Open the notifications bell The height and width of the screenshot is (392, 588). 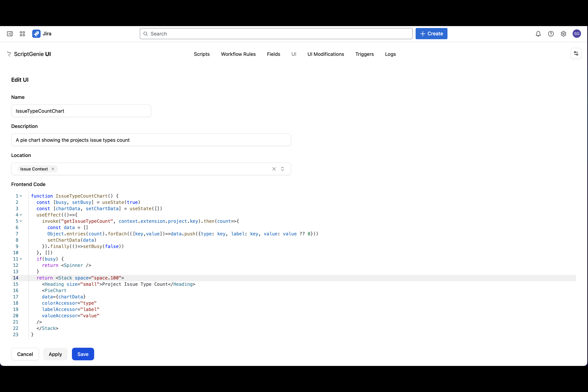point(538,34)
